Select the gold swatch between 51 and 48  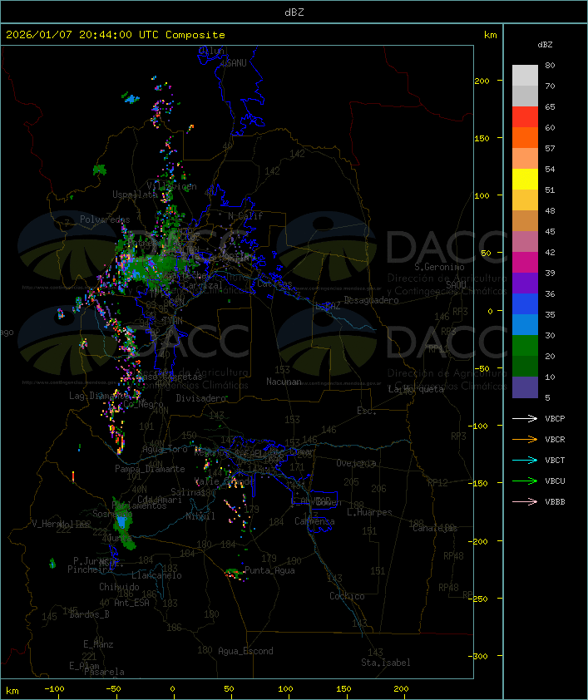[x=525, y=200]
